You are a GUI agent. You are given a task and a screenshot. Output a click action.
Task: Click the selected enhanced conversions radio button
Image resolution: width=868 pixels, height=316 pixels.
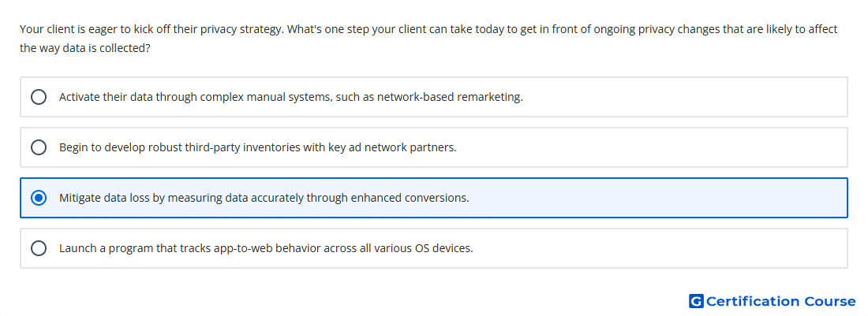tap(39, 198)
